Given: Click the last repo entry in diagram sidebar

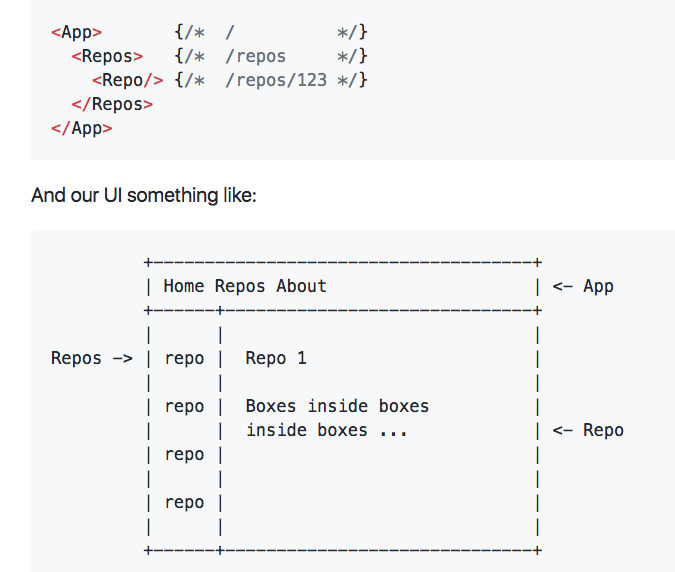Looking at the screenshot, I should click(184, 502).
